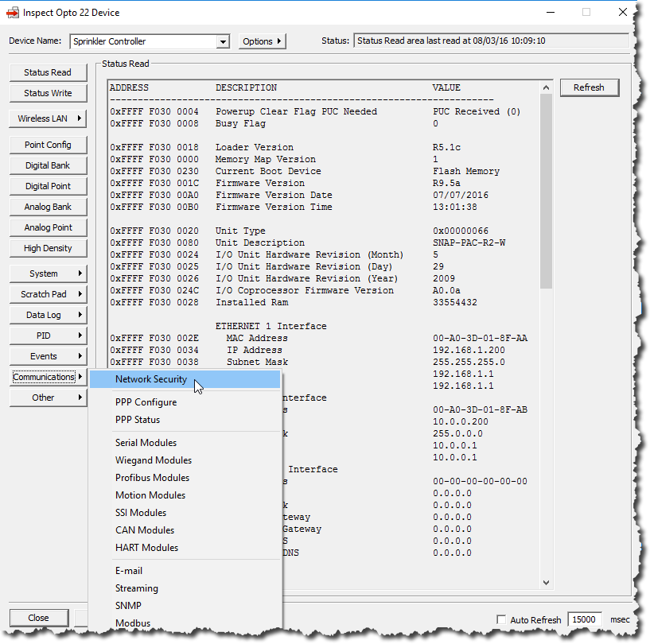
Task: Expand the System submenu
Action: point(47,273)
